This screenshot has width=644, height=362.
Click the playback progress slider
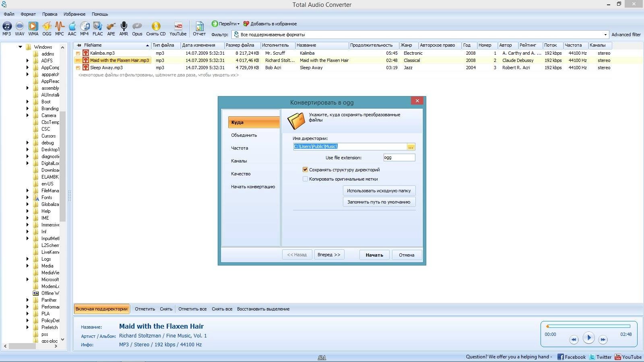click(588, 326)
